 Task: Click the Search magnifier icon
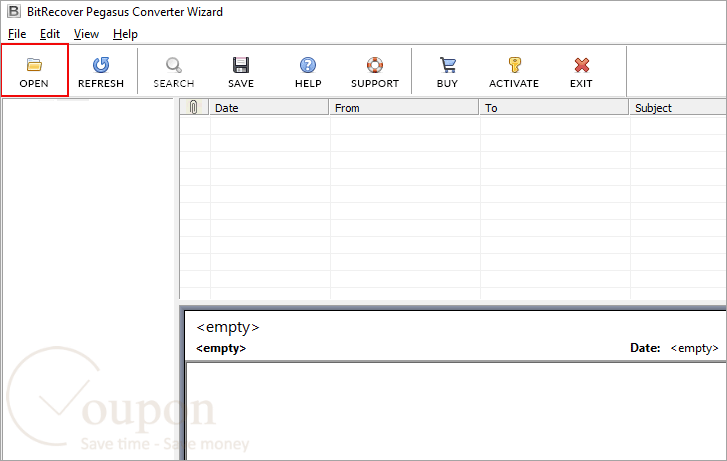click(174, 65)
